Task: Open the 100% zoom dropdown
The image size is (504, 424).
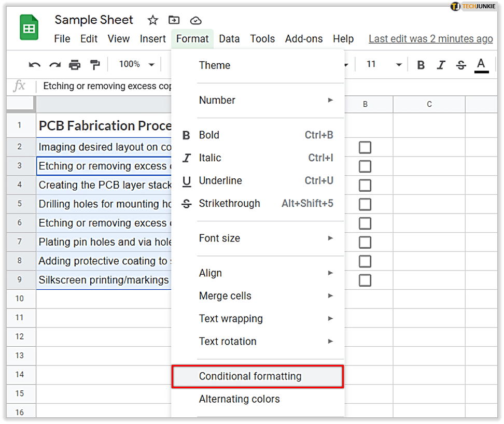Action: click(137, 64)
